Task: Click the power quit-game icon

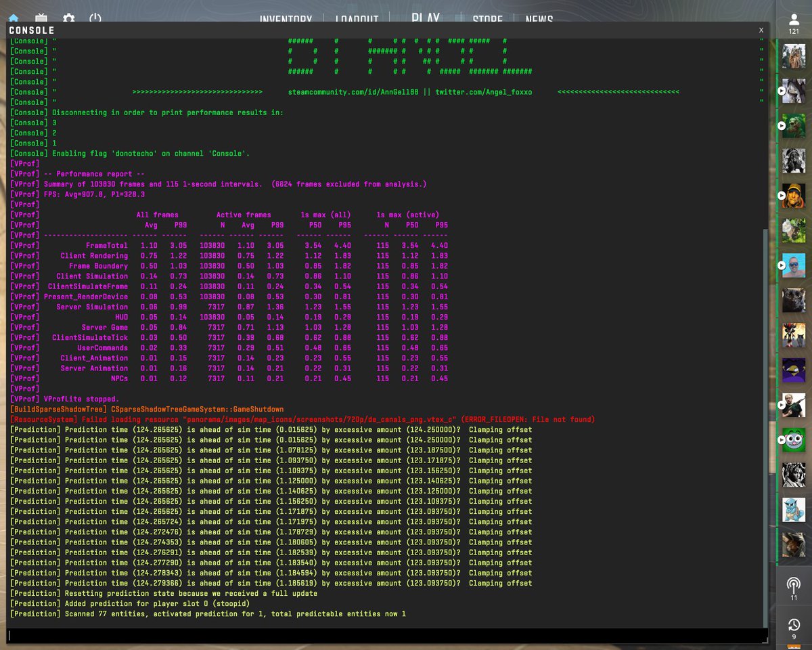Action: click(x=95, y=19)
